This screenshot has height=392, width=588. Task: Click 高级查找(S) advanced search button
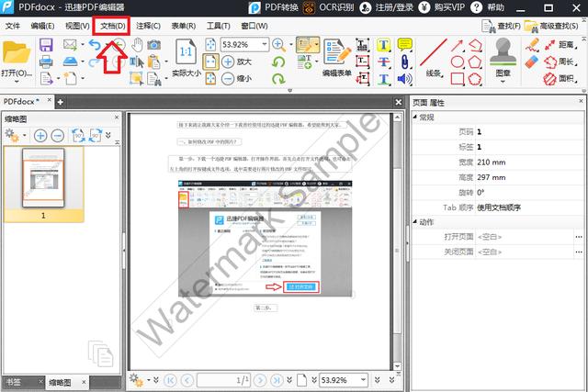tap(551, 26)
